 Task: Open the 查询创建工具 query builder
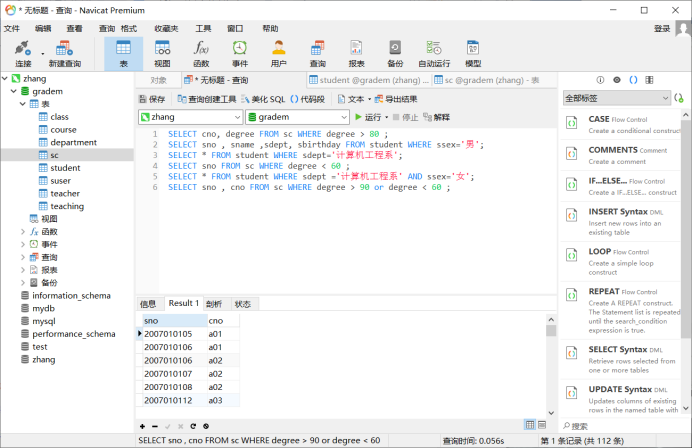point(207,99)
